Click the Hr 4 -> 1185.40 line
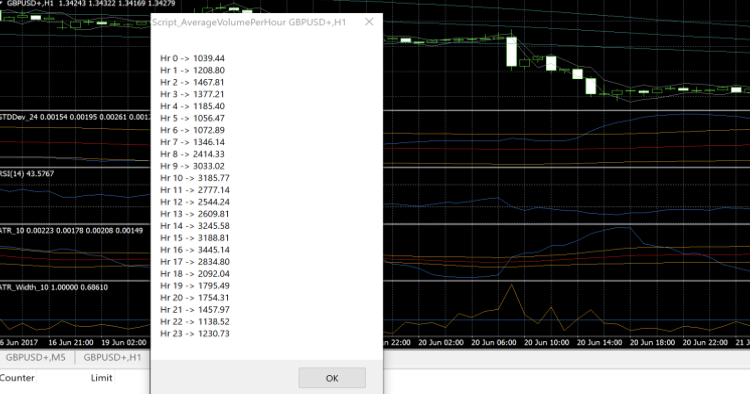 (x=192, y=106)
